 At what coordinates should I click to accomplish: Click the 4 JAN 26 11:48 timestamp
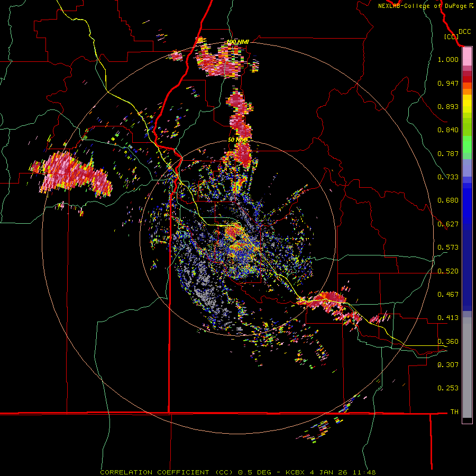(343, 472)
